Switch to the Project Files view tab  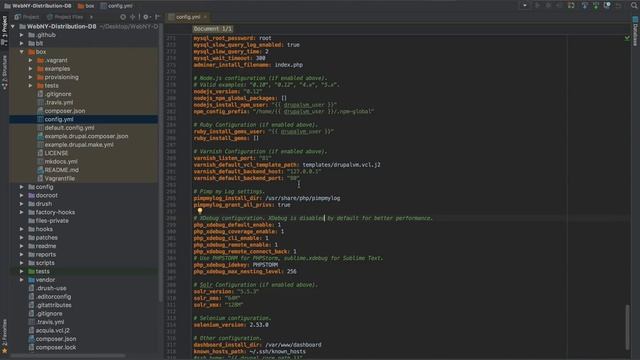pyautogui.click(x=65, y=17)
